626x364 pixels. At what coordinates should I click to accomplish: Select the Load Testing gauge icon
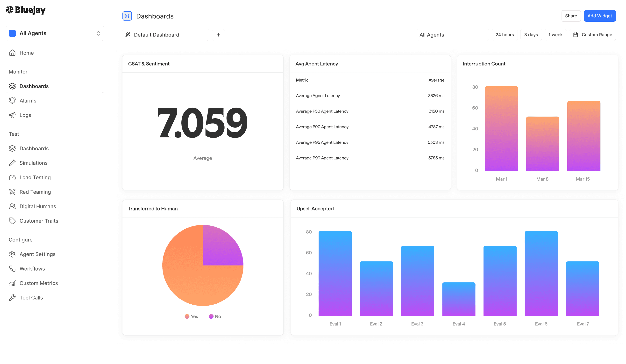tap(12, 177)
